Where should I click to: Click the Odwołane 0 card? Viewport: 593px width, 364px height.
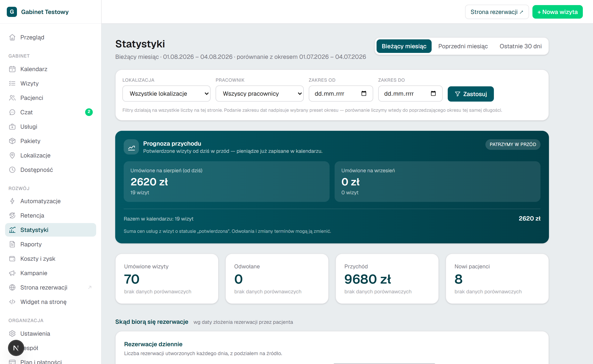pos(277,279)
